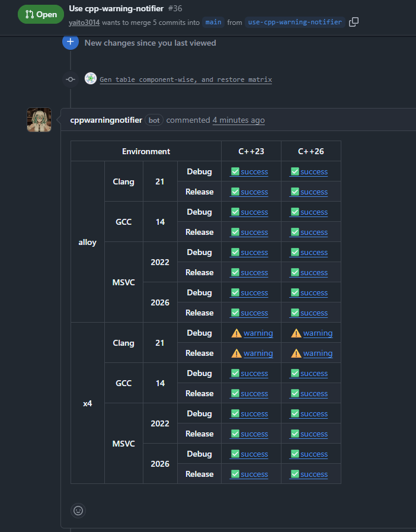Open cppwarningnotifier bot avatar picture

coord(39,120)
